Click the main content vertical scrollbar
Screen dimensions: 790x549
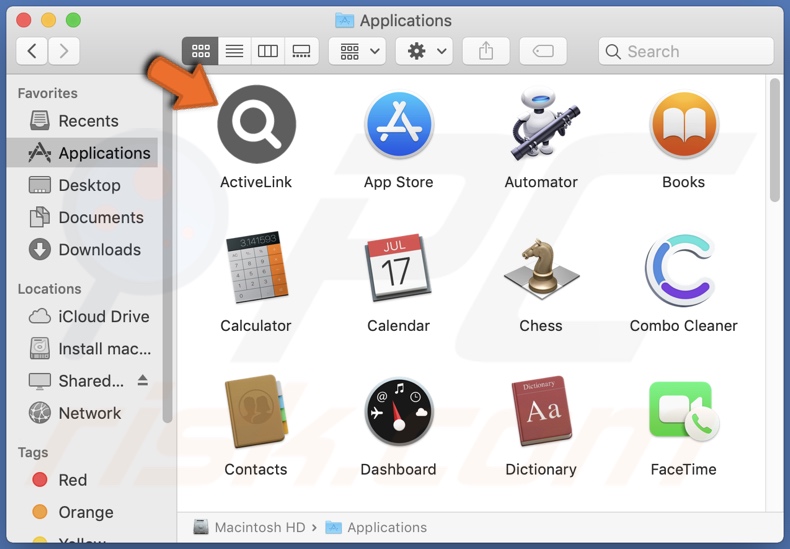coord(775,140)
